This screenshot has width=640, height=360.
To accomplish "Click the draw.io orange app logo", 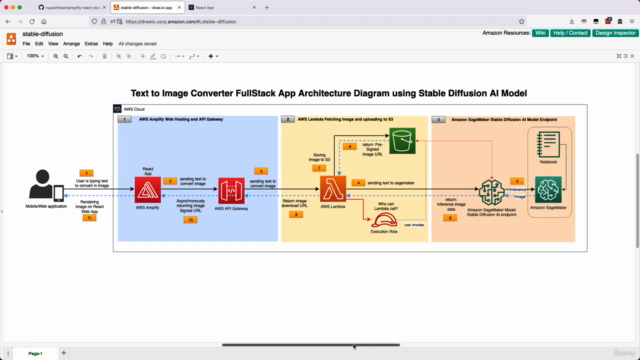I will pyautogui.click(x=11, y=39).
